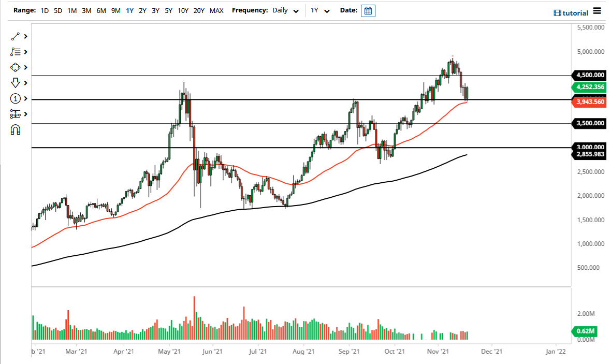The height and width of the screenshot is (364, 610).
Task: Click the 2.00M volume axis label
Action: (586, 314)
